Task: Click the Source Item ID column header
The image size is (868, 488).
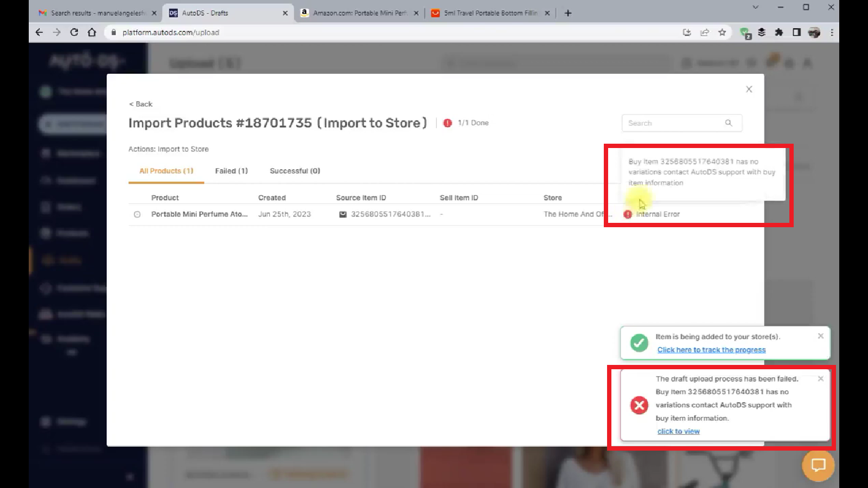Action: tap(361, 198)
